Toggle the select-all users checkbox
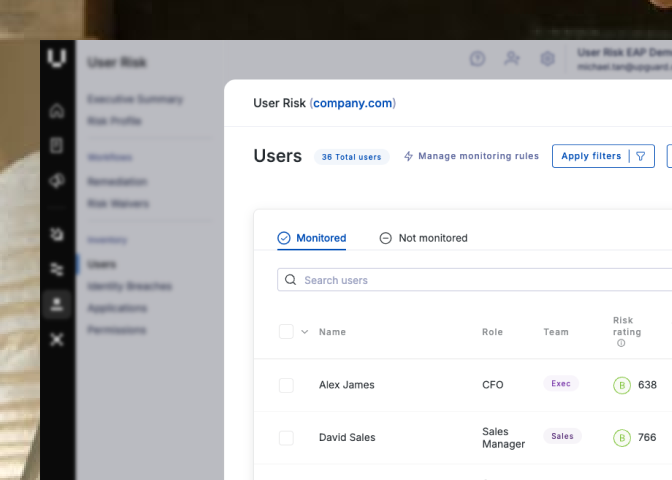 pos(286,332)
